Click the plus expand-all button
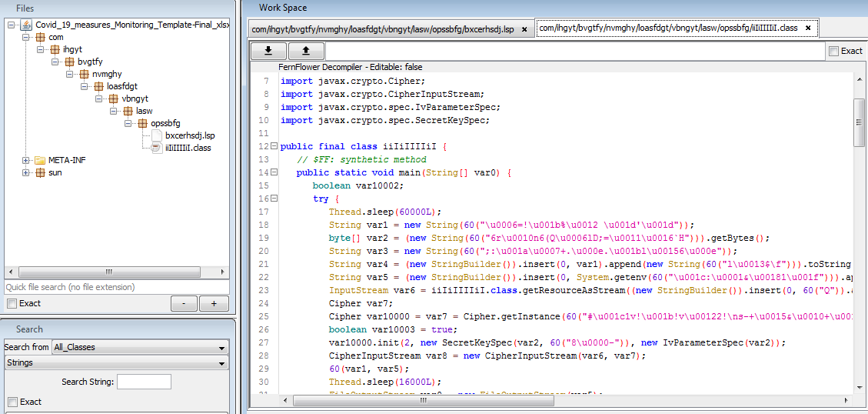The image size is (868, 414). [215, 304]
